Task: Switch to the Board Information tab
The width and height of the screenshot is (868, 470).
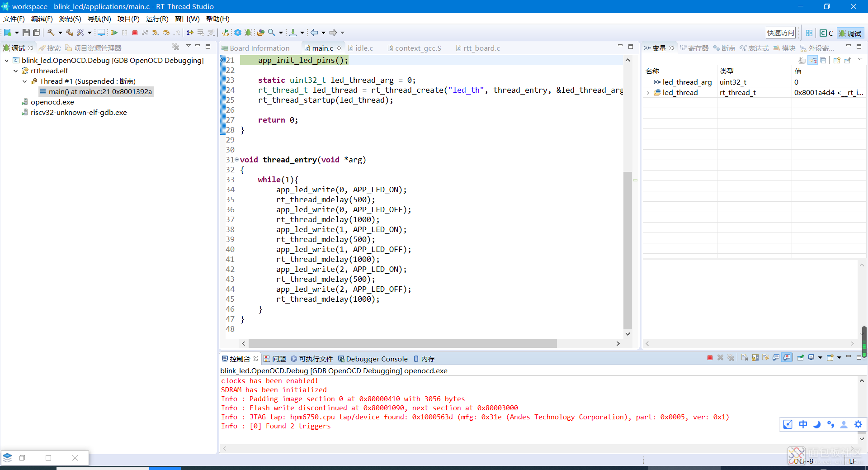Action: pos(255,48)
